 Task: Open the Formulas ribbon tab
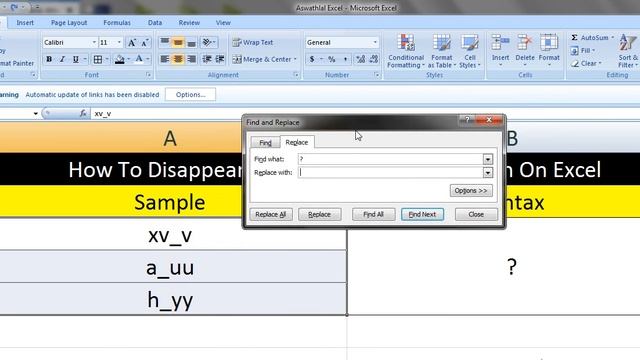(x=117, y=23)
